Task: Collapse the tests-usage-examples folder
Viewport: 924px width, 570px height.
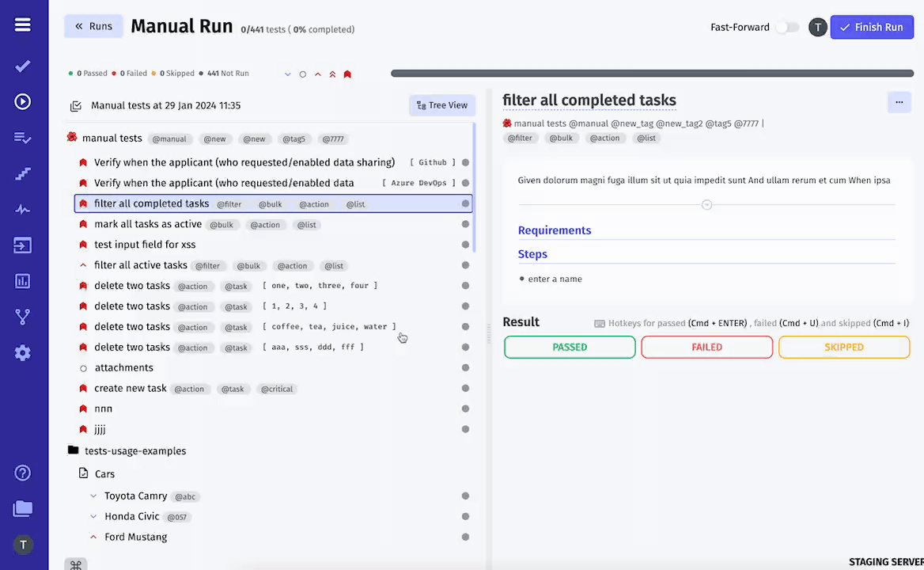Action: pos(73,450)
